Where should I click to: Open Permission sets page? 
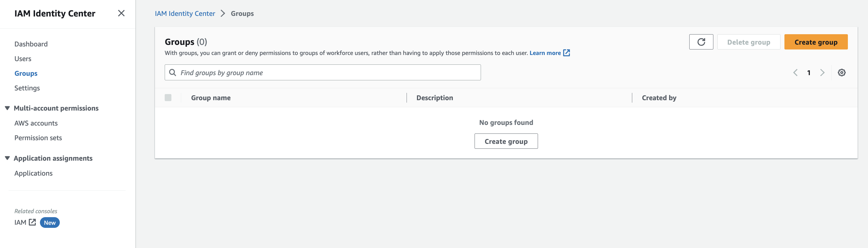38,138
